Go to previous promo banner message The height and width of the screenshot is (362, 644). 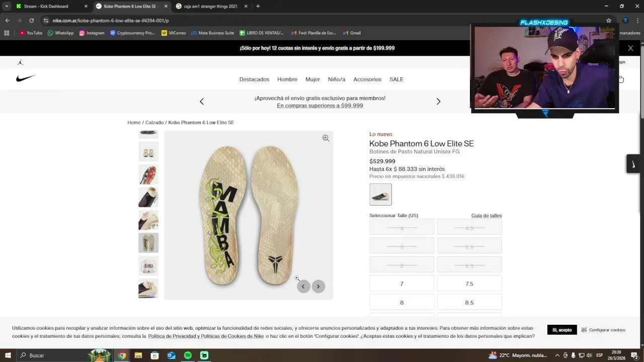[x=202, y=102]
